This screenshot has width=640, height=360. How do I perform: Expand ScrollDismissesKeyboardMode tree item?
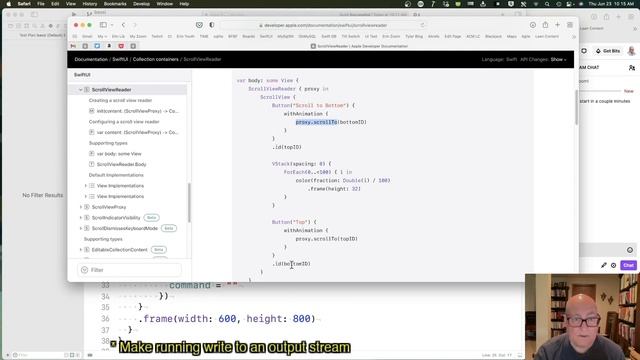click(x=80, y=228)
